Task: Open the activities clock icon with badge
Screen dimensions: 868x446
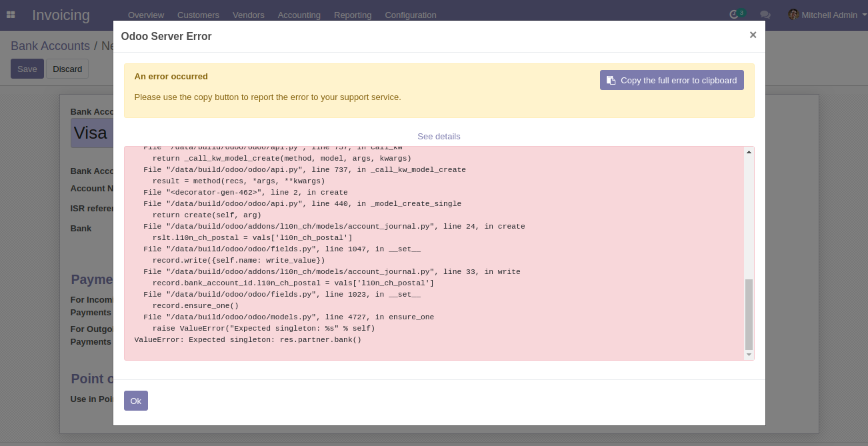Action: (x=736, y=14)
